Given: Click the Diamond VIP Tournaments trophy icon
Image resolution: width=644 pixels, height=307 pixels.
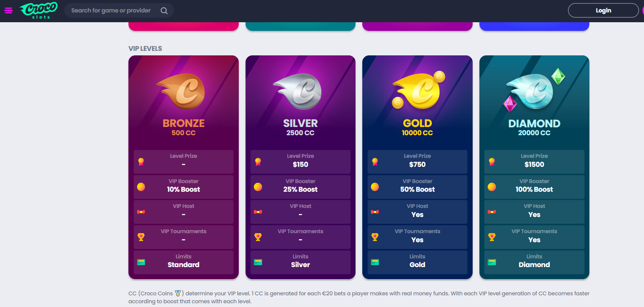Looking at the screenshot, I should [492, 237].
